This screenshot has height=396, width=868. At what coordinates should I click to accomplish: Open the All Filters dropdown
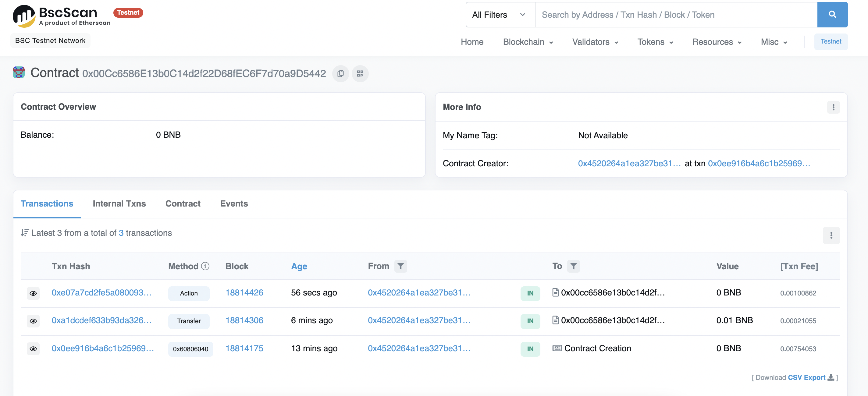click(500, 15)
